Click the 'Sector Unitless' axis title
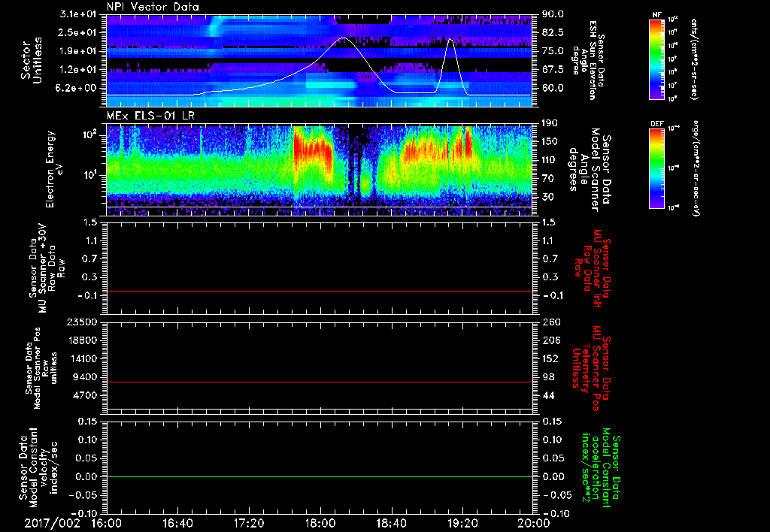770x532 pixels. click(31, 60)
